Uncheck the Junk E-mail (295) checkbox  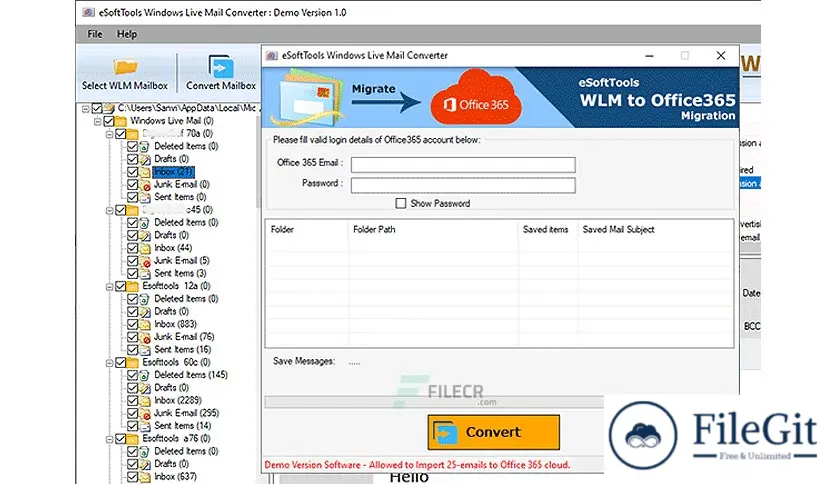133,413
